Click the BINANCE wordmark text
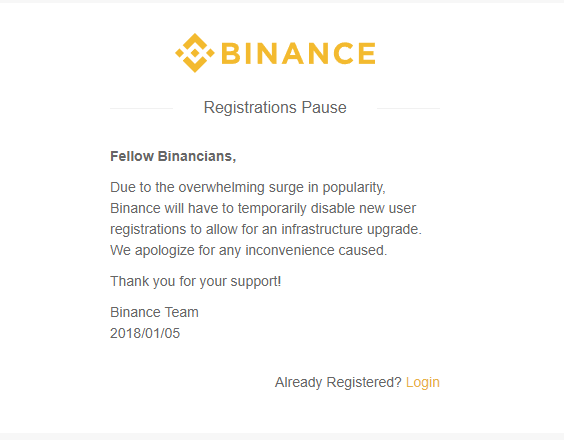The image size is (564, 440). (x=299, y=53)
